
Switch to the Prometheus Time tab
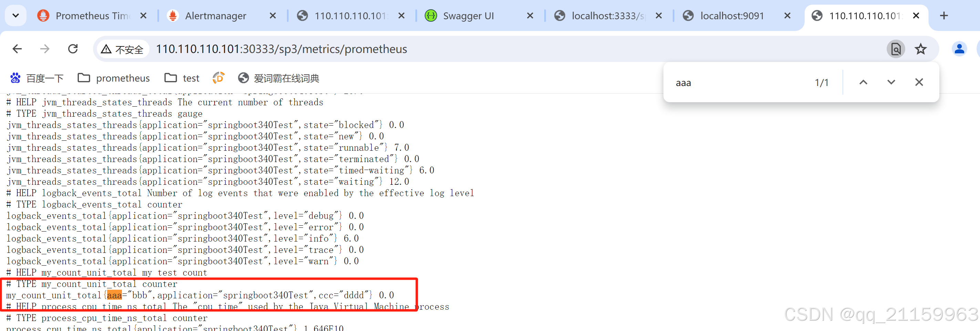pos(92,15)
